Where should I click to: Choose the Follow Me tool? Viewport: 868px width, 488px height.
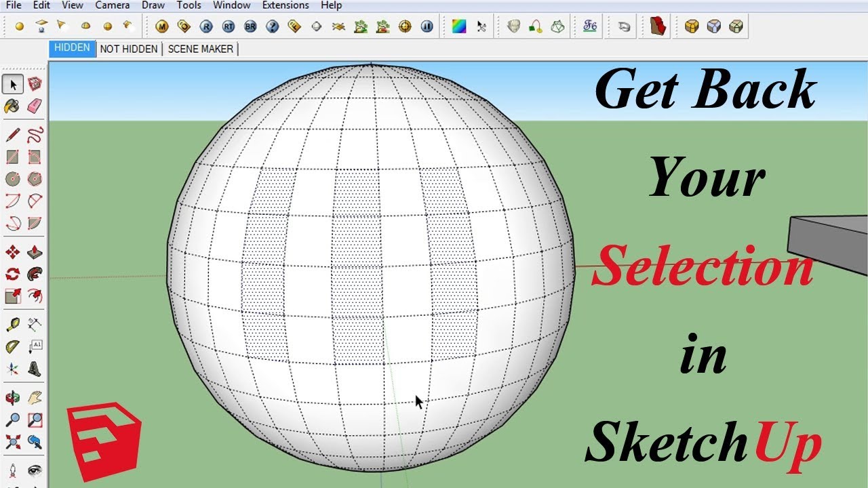35,274
